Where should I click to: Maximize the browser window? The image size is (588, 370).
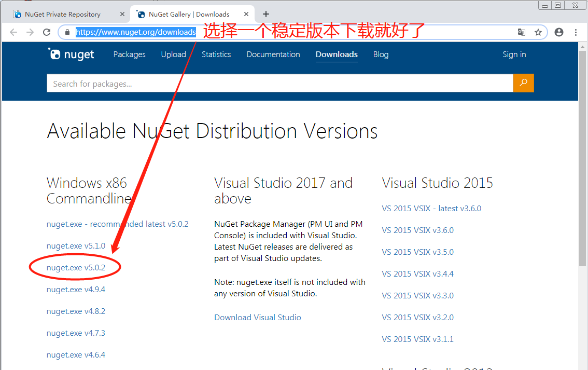point(558,5)
